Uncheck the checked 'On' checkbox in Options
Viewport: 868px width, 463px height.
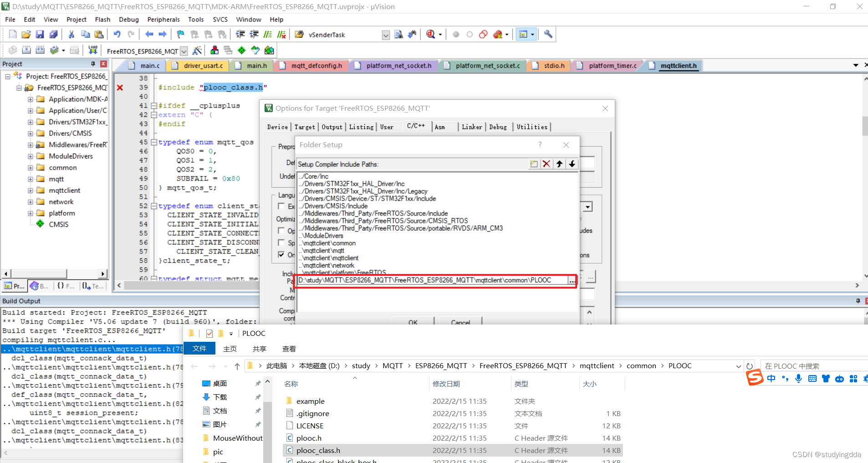(281, 255)
